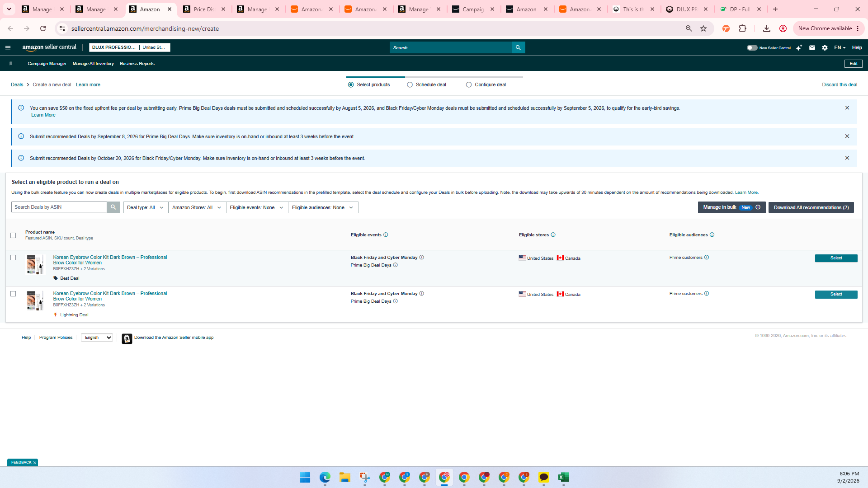Switch to the Campaig... browser tab
The width and height of the screenshot is (868, 488).
(x=473, y=9)
